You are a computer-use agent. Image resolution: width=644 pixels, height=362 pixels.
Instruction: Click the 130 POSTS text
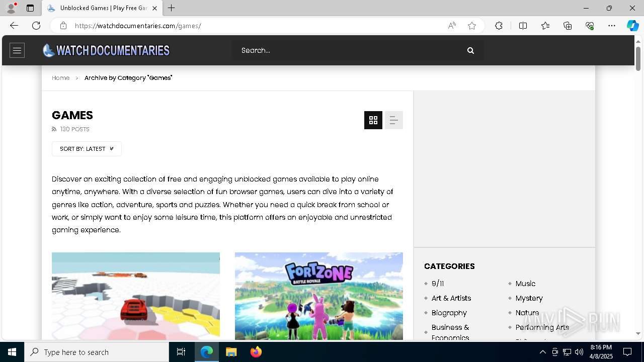click(74, 129)
